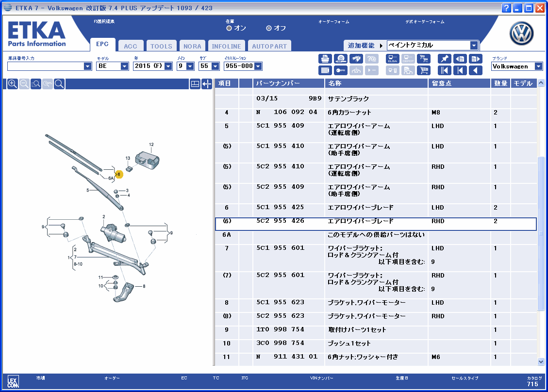
Task: Open the illustration 955-000 dropdown
Action: click(x=258, y=66)
